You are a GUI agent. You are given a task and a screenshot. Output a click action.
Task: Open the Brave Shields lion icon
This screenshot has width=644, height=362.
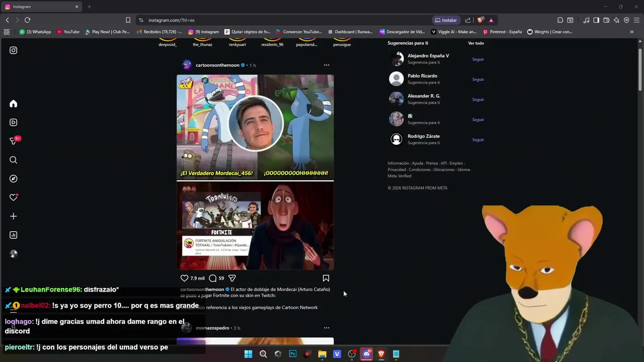tap(480, 20)
